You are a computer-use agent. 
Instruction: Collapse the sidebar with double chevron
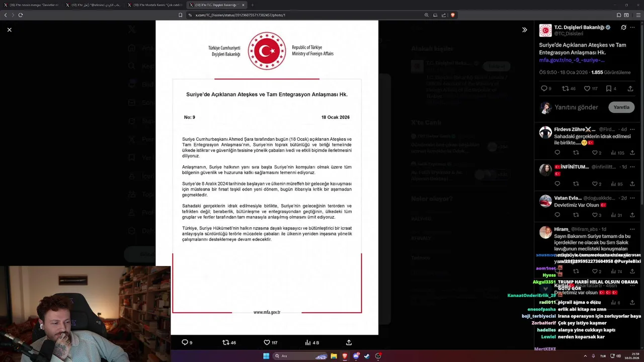(x=524, y=30)
